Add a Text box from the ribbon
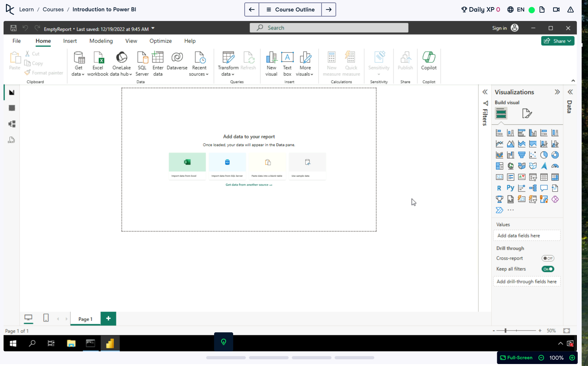588x366 pixels. [x=287, y=64]
